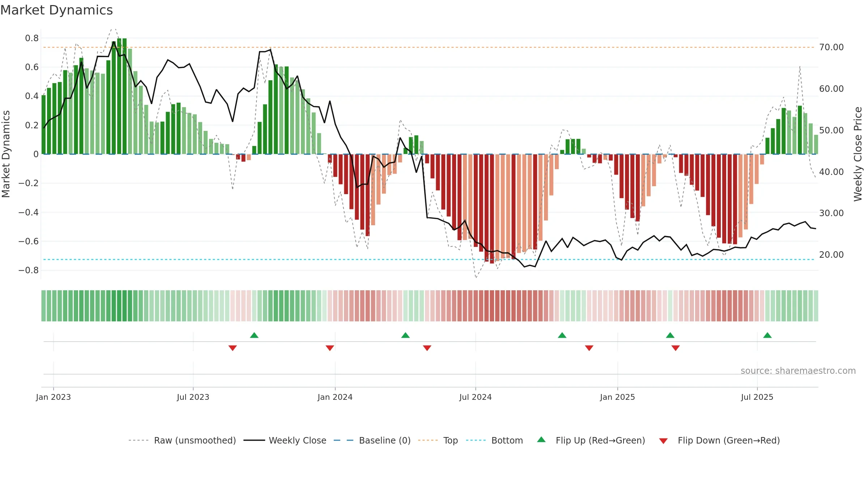868x488 pixels.
Task: Click the red flip-down triangle just before Jan 2024
Action: point(330,348)
